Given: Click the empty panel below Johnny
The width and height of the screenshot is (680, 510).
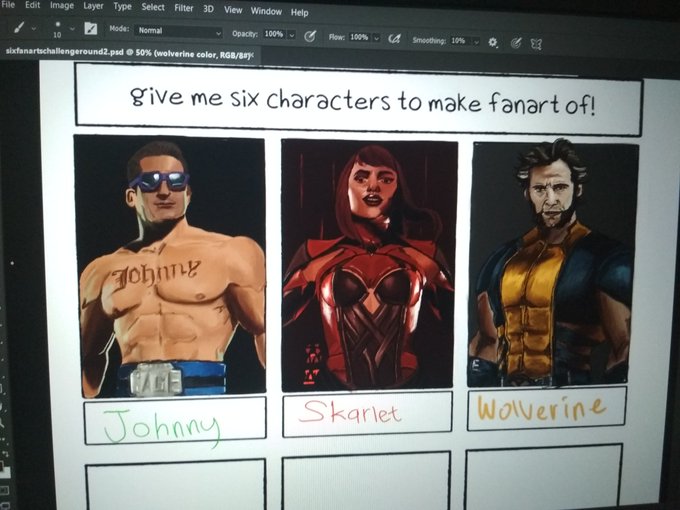Looking at the screenshot, I should [176, 485].
